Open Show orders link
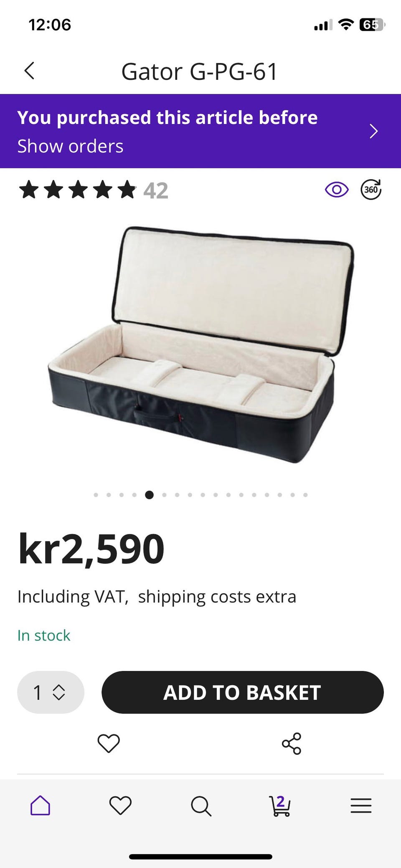401x868 pixels. coord(70,146)
